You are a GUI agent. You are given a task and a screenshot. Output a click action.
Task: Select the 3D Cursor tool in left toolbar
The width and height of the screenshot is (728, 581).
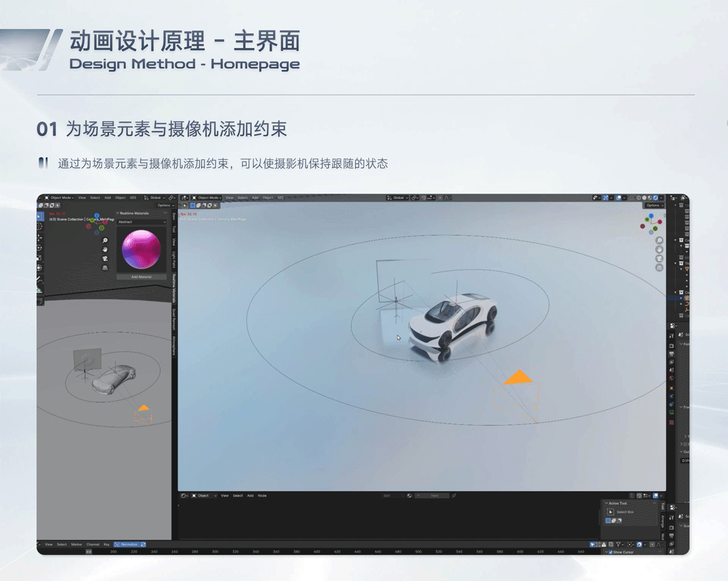coord(39,226)
